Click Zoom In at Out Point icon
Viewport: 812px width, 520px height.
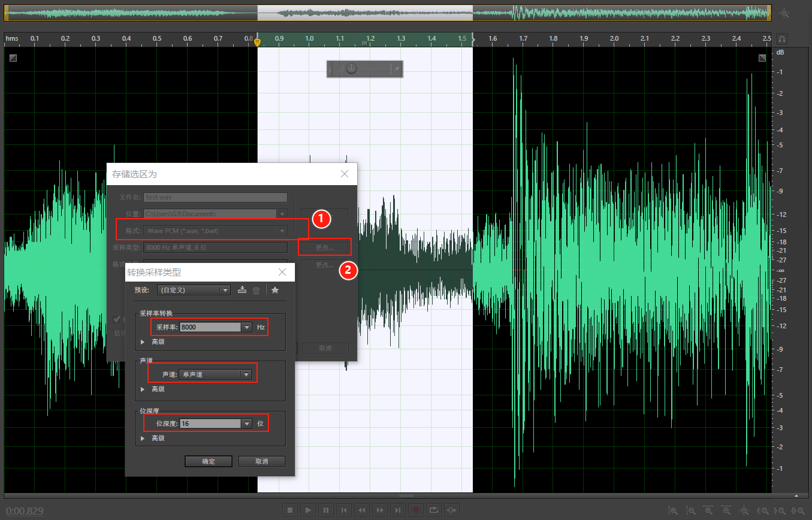[781, 510]
